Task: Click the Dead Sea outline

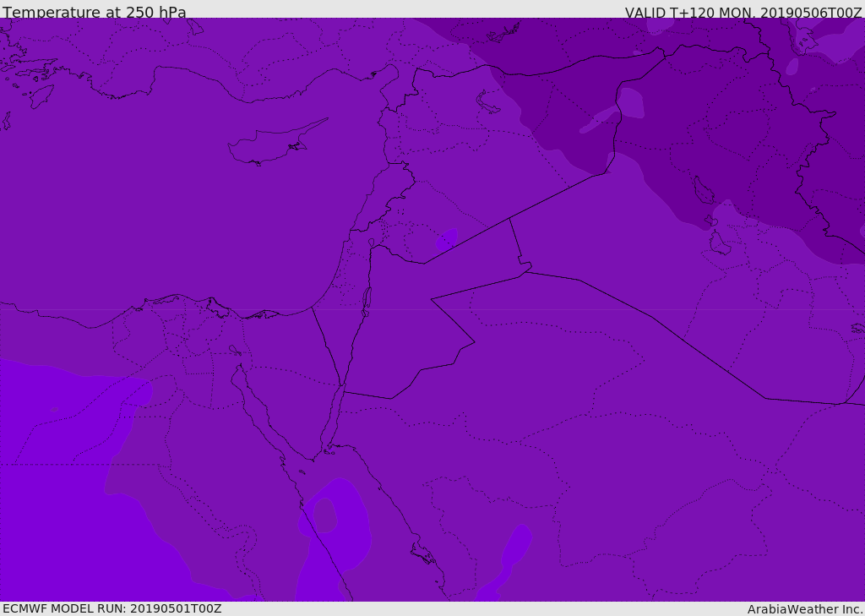Action: click(367, 300)
